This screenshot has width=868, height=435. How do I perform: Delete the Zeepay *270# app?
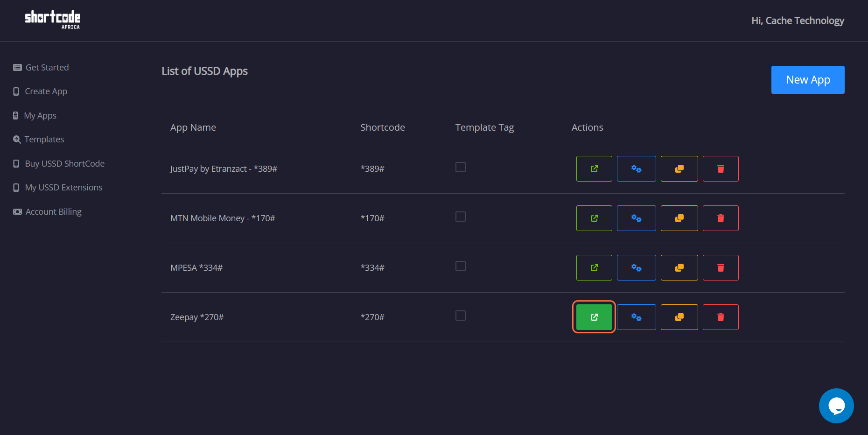[721, 317]
